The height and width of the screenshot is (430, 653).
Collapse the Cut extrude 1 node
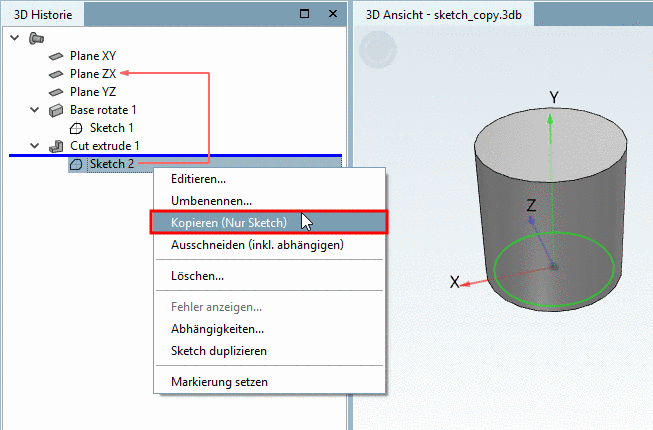[35, 146]
